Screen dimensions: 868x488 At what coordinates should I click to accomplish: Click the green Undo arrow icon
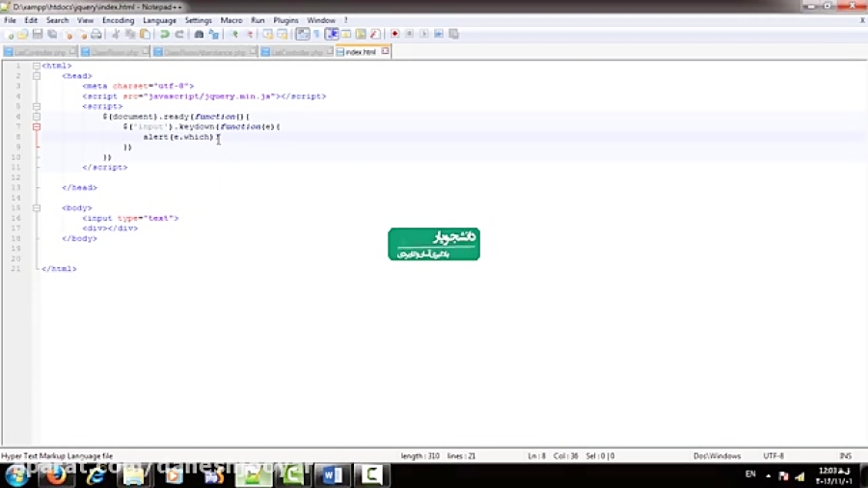(x=164, y=35)
